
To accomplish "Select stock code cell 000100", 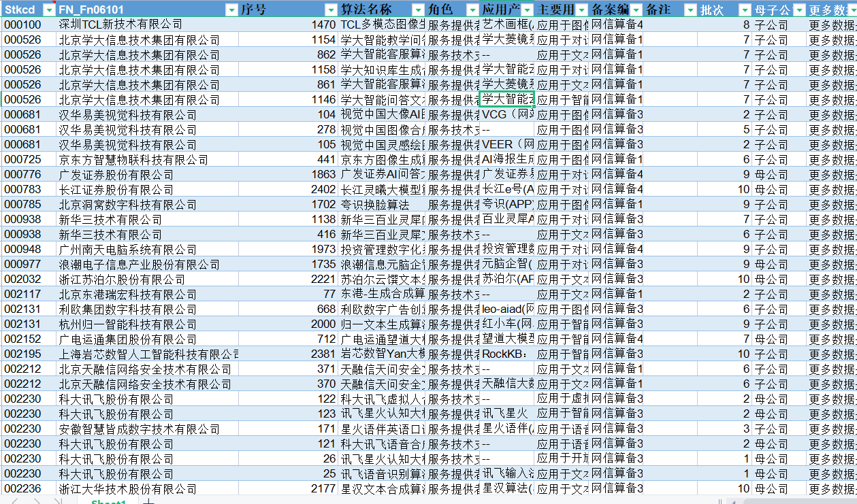I will (29, 24).
